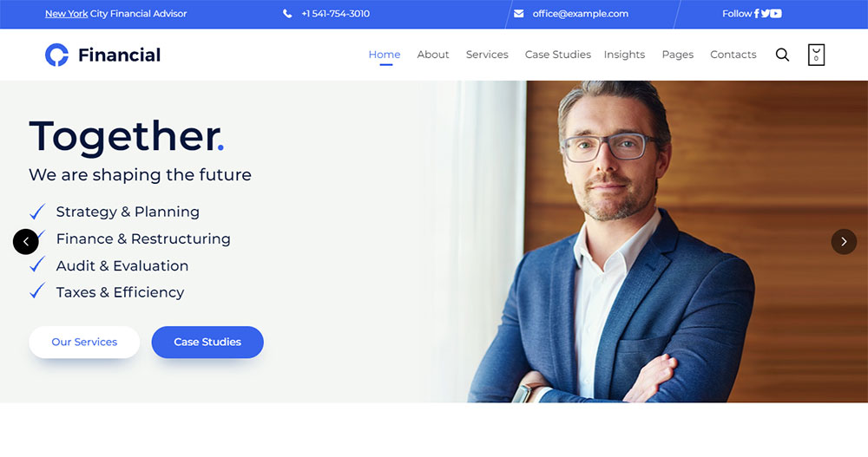This screenshot has width=868, height=457.
Task: Open the Contacts menu item
Action: [x=733, y=55]
